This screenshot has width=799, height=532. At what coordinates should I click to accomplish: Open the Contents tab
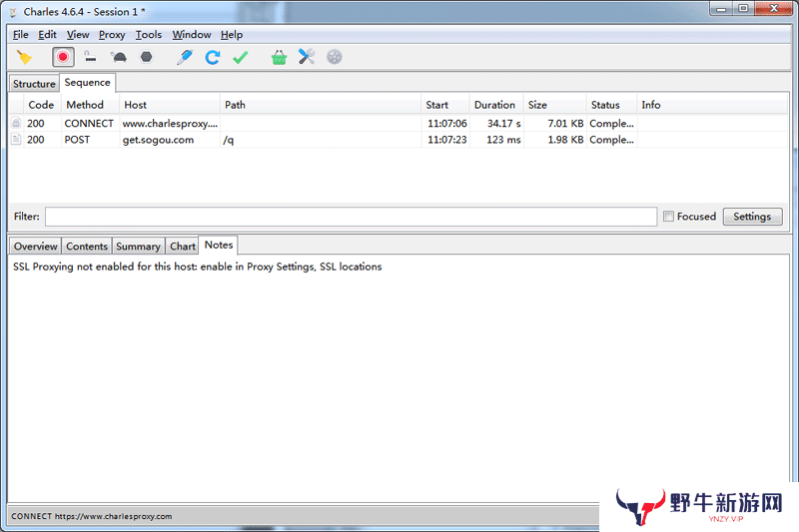point(87,247)
